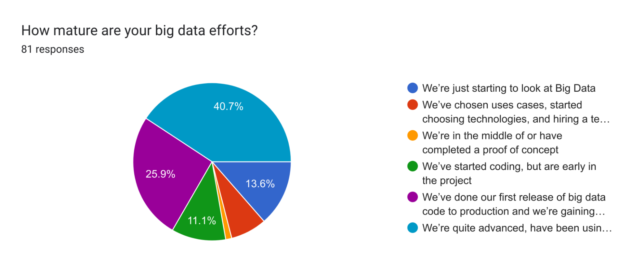Click the orange legend dot for proof of concept

(412, 135)
